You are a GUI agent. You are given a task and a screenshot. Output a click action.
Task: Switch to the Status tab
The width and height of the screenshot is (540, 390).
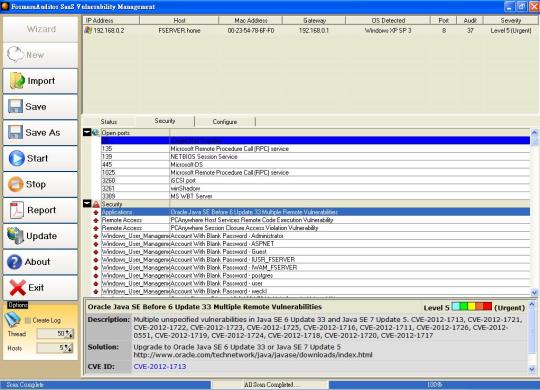click(109, 122)
